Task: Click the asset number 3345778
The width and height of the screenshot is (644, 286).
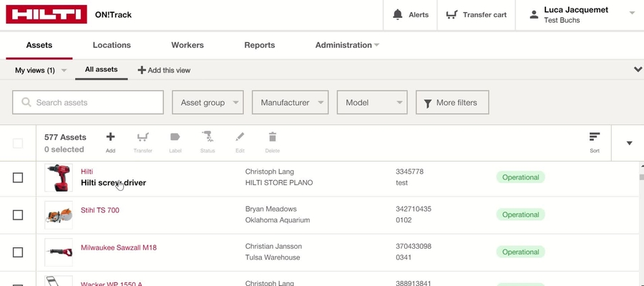Action: point(409,172)
